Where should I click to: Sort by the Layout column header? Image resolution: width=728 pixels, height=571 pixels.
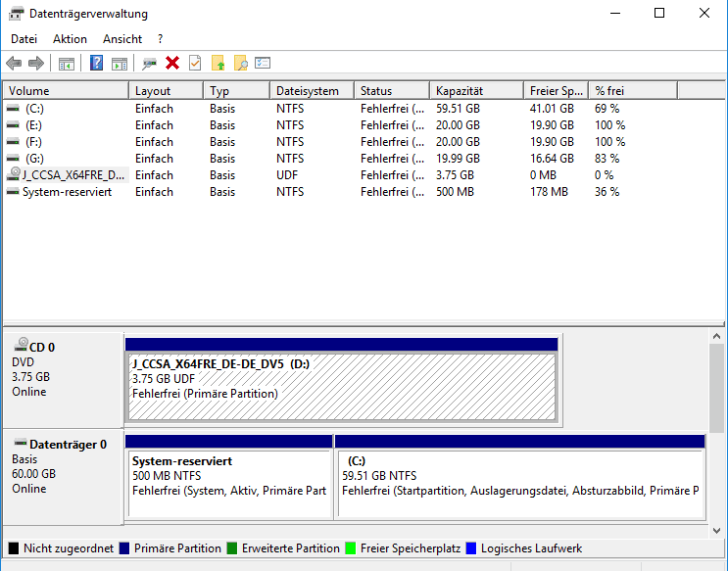(x=167, y=91)
